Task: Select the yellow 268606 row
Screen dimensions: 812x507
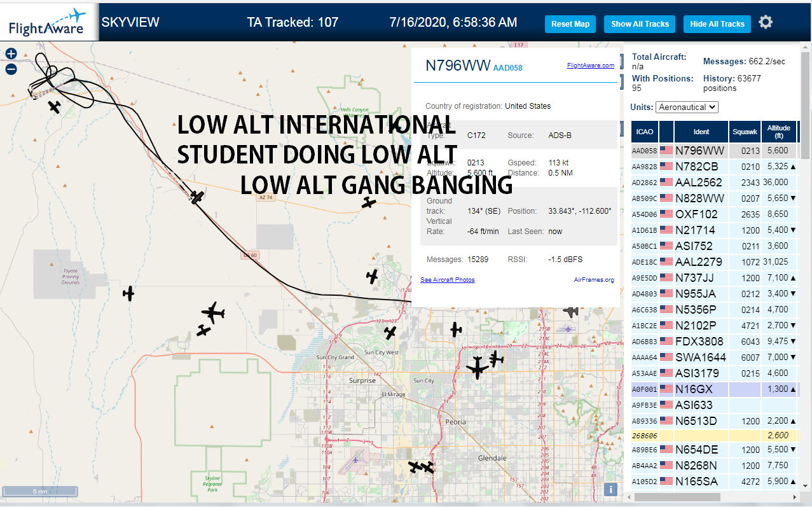Action: coord(715,436)
